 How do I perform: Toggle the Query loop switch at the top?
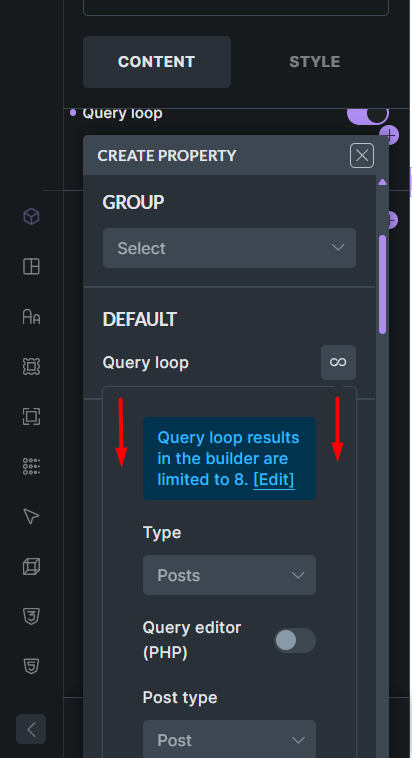(368, 114)
